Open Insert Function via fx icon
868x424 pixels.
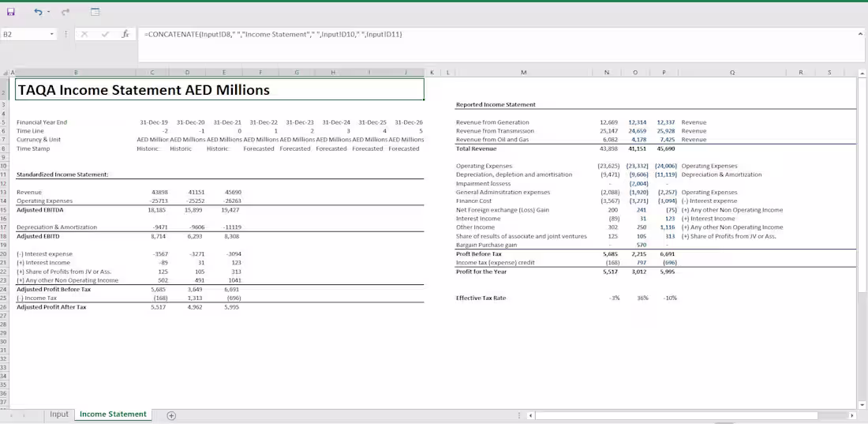pyautogui.click(x=125, y=35)
